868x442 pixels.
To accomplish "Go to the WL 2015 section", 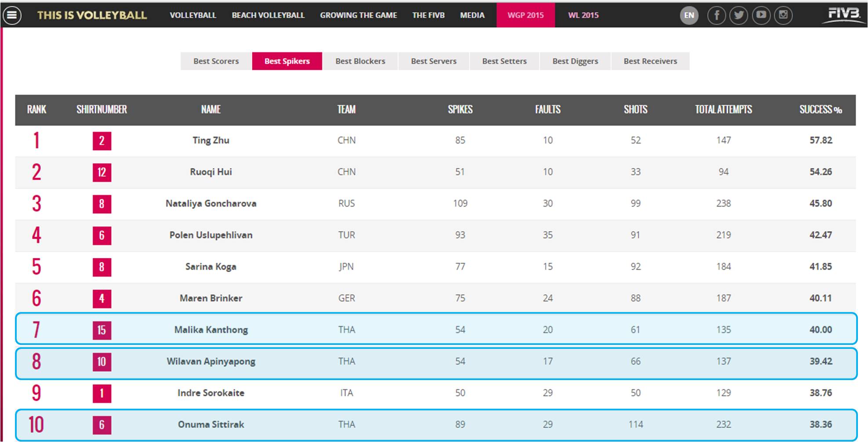I will (583, 15).
